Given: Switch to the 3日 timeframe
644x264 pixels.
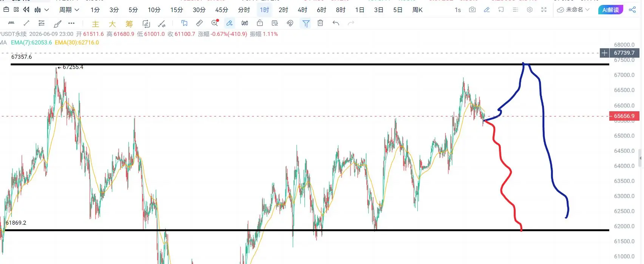Looking at the screenshot, I should click(x=379, y=10).
